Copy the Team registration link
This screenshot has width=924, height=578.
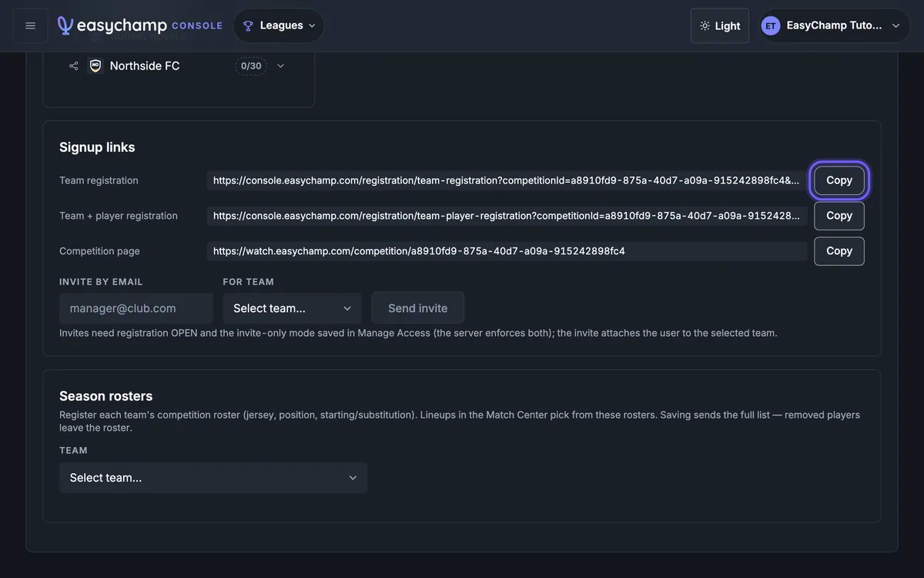tap(839, 180)
